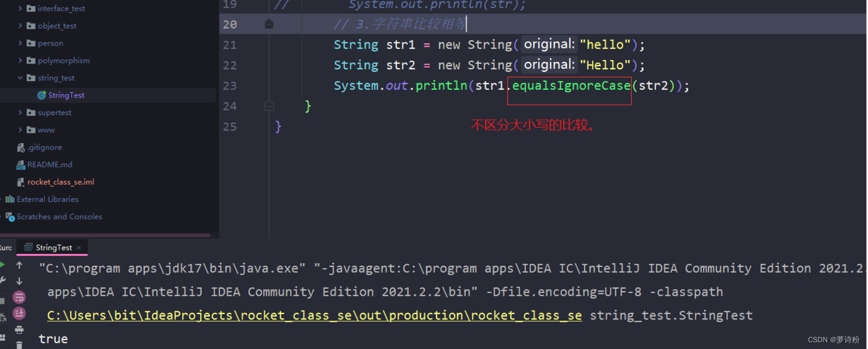Toggle Soft-Wrap in Run console
Screen dimensions: 868x349
[19, 297]
